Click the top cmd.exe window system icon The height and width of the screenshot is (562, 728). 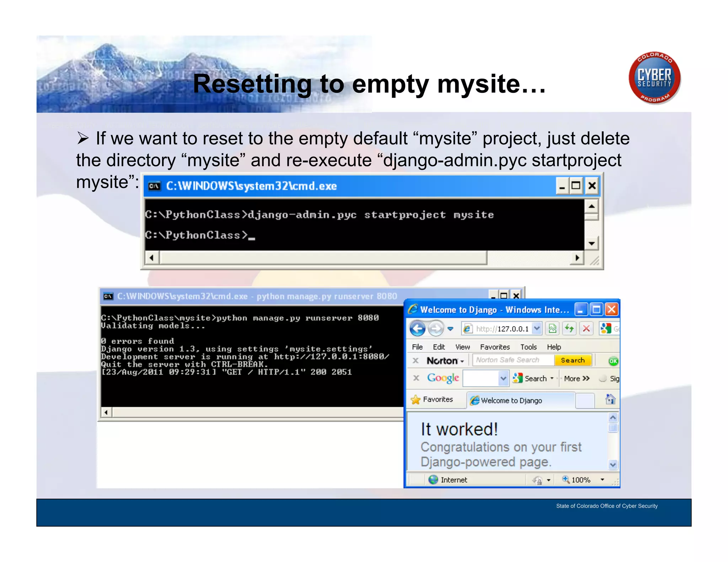click(155, 186)
